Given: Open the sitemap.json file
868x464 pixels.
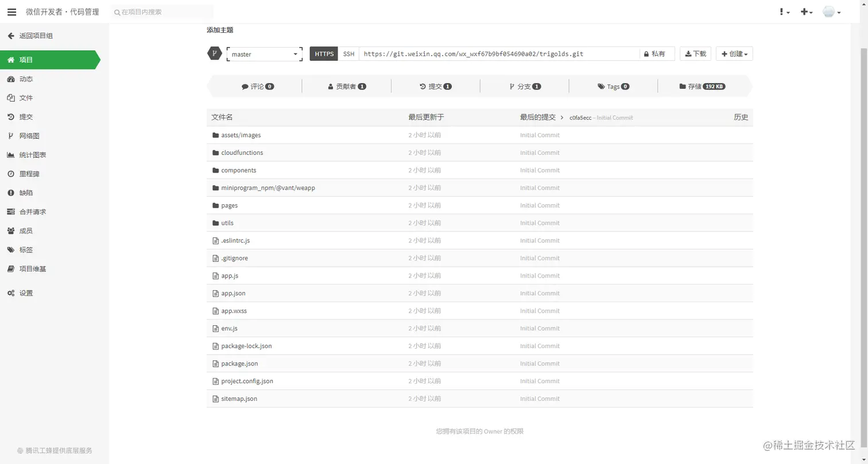Looking at the screenshot, I should pyautogui.click(x=239, y=399).
